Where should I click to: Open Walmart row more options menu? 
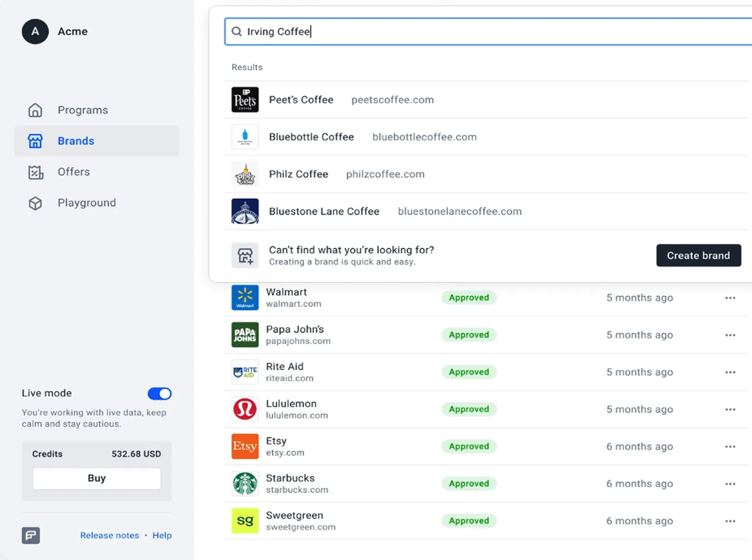click(x=730, y=298)
